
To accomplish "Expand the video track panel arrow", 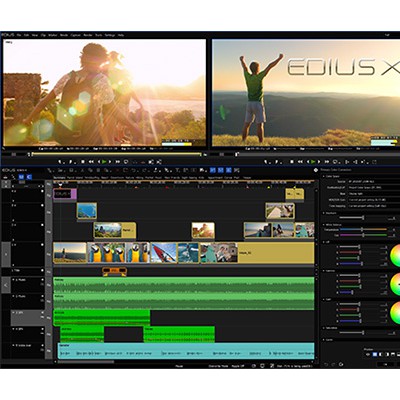I will [x=6, y=254].
